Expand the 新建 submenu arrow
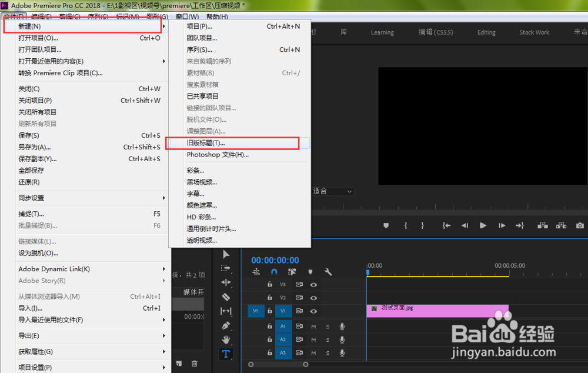 click(164, 26)
